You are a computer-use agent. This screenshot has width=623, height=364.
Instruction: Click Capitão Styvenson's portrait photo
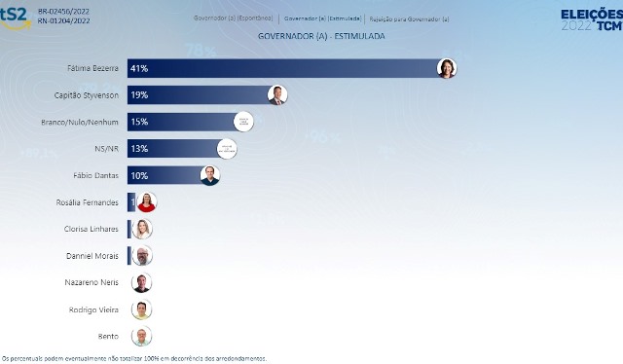tap(277, 95)
